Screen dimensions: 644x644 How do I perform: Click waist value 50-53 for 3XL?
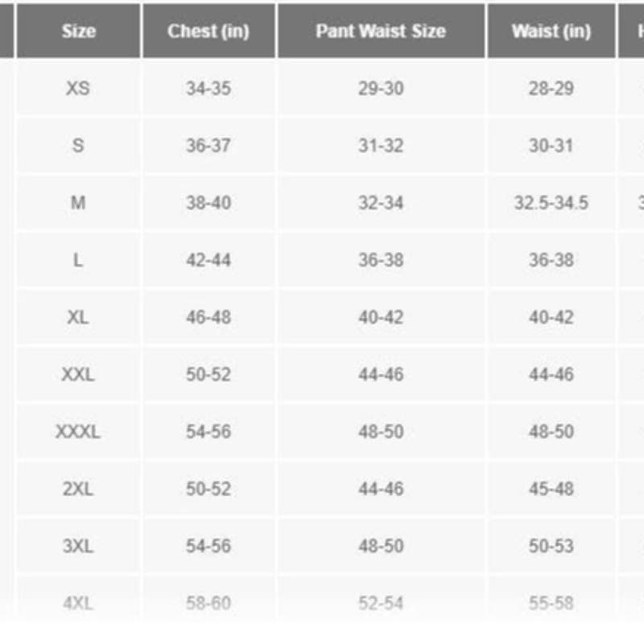click(551, 546)
